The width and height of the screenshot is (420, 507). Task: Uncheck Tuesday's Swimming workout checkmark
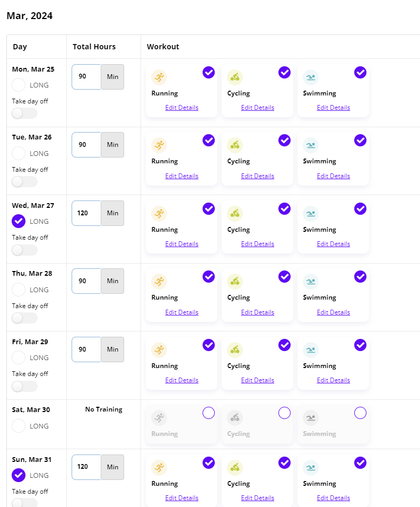click(x=360, y=141)
